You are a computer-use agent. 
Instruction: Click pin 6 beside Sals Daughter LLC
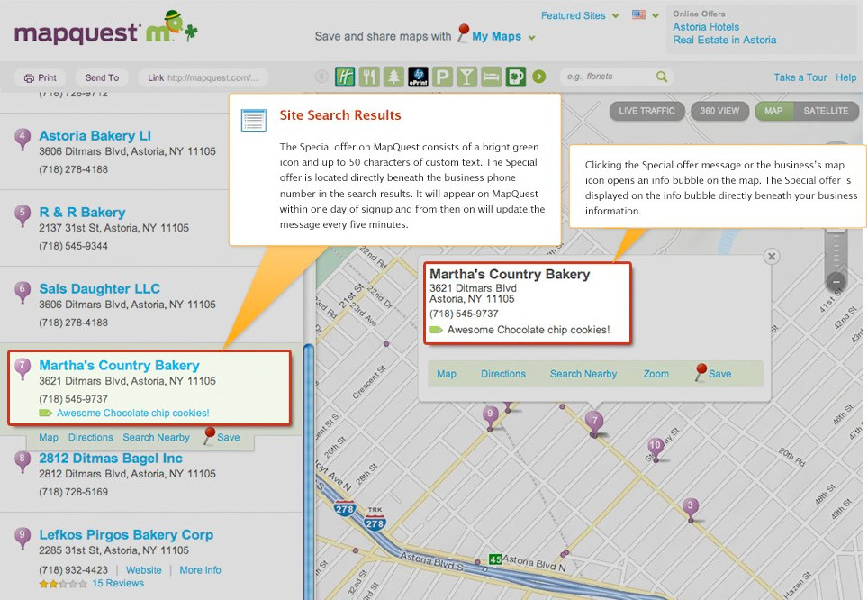pyautogui.click(x=23, y=291)
